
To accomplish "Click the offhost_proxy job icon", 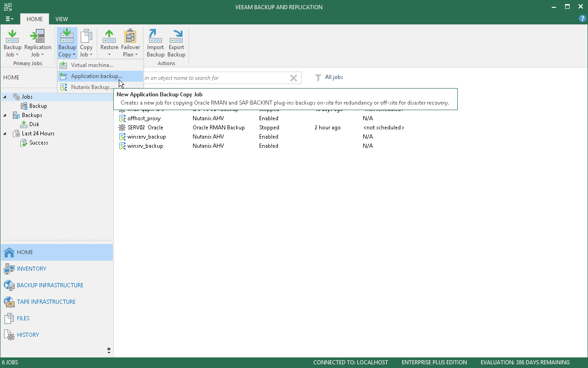I will [x=122, y=118].
